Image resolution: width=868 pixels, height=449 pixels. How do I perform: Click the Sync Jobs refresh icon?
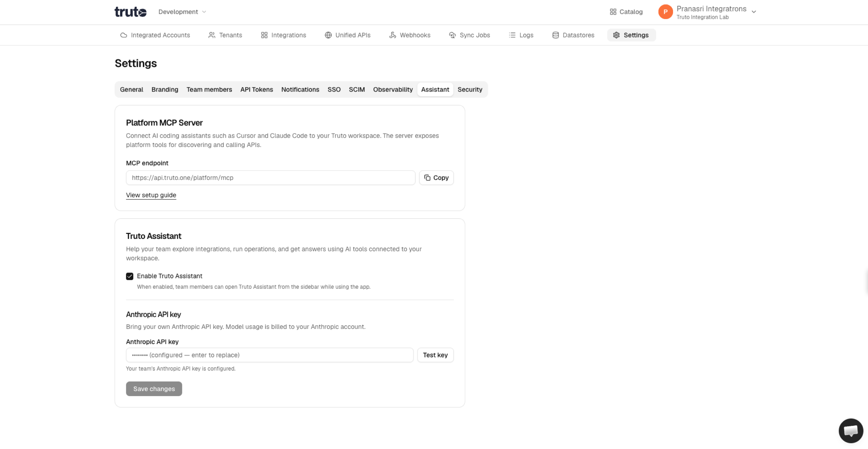point(452,35)
